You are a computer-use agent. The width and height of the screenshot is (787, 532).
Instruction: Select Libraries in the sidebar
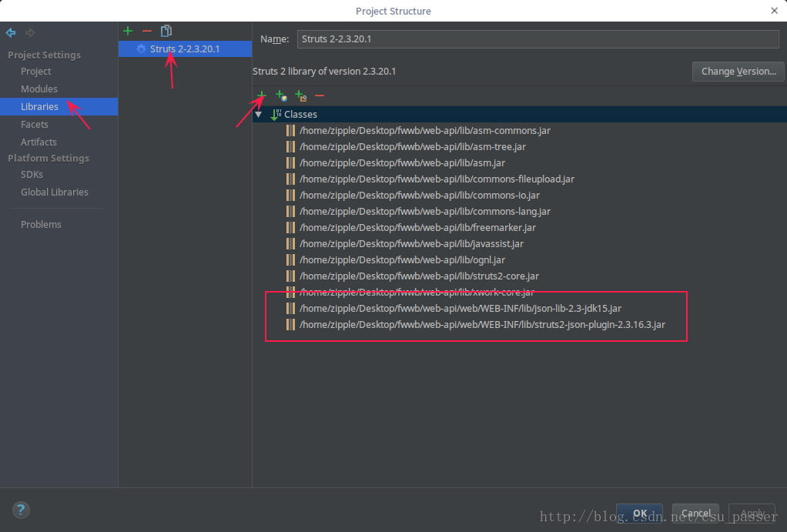[x=59, y=106]
